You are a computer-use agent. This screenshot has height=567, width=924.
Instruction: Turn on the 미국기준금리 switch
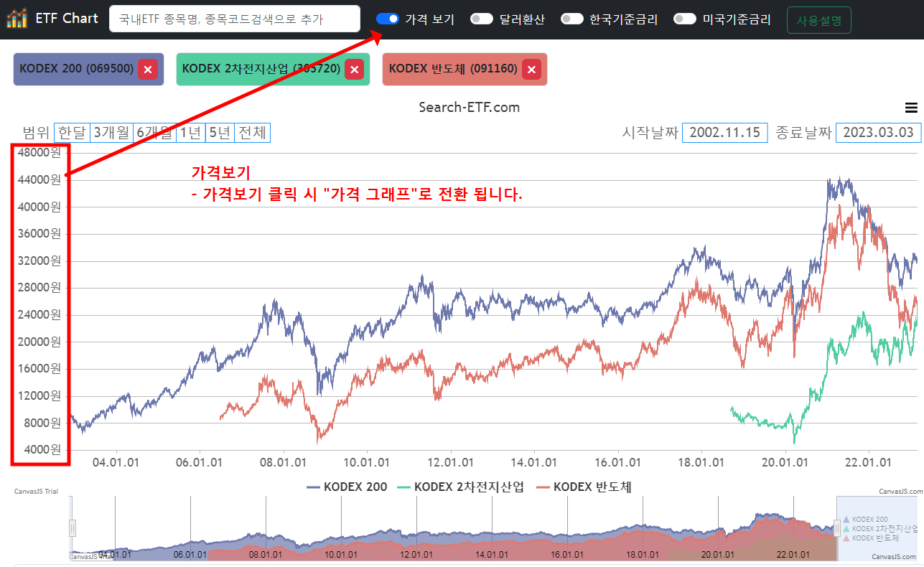point(686,19)
